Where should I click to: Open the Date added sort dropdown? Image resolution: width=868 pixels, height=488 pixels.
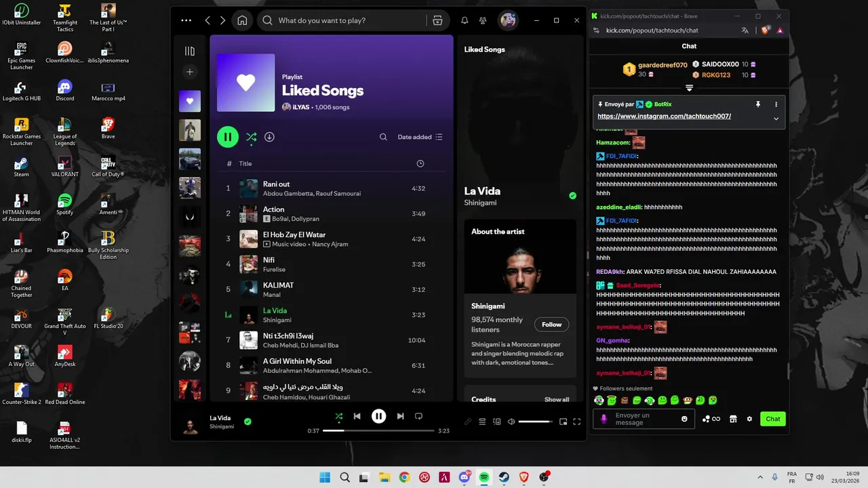420,137
